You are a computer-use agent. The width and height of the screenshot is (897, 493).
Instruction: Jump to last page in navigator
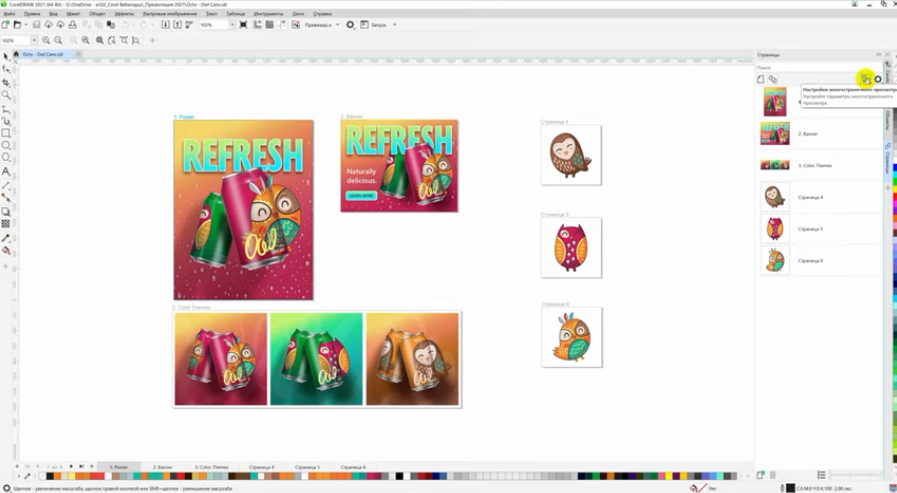tap(81, 467)
